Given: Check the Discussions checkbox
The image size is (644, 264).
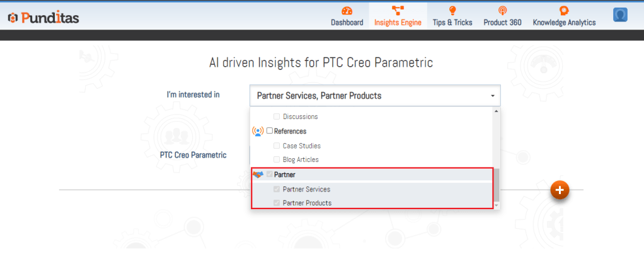Looking at the screenshot, I should point(277,117).
